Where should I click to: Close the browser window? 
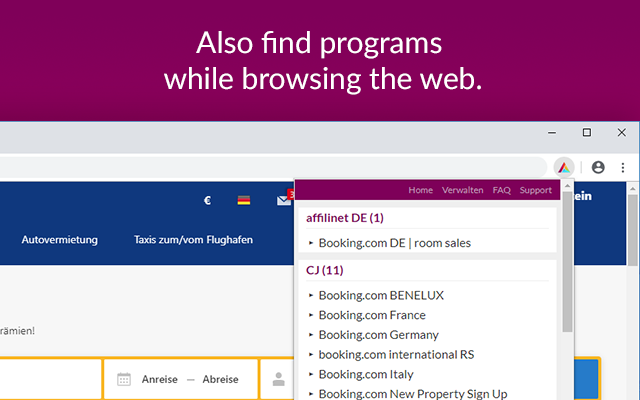click(x=622, y=133)
